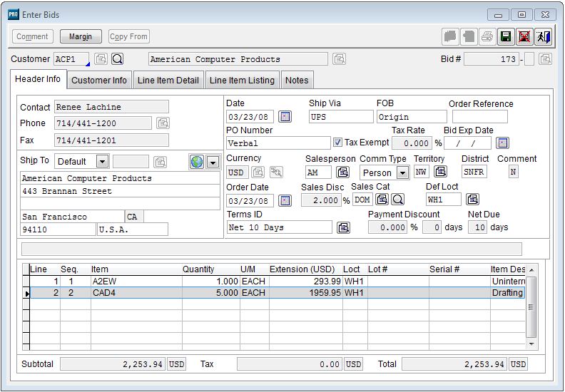This screenshot has height=392, width=565.
Task: Open Salesperson lookup icon
Action: click(342, 172)
